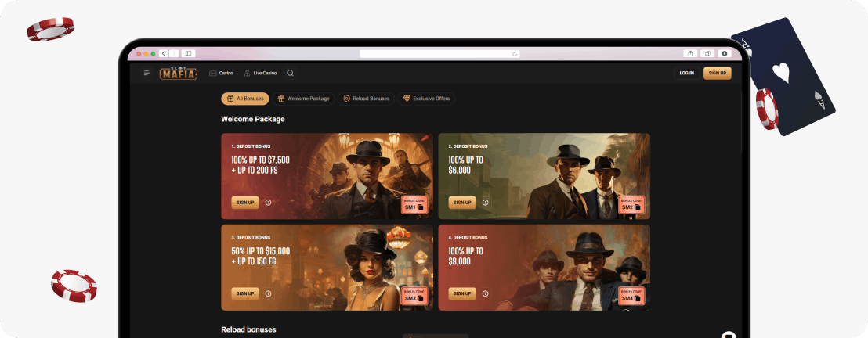Open the Live Casino section
The height and width of the screenshot is (338, 868).
click(x=260, y=73)
